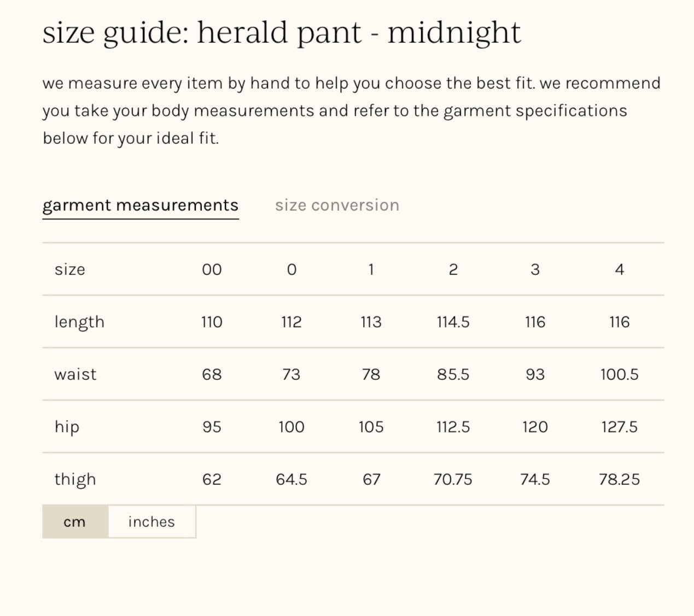Click the 100.5 waist measurement
This screenshot has width=694, height=616.
(619, 374)
